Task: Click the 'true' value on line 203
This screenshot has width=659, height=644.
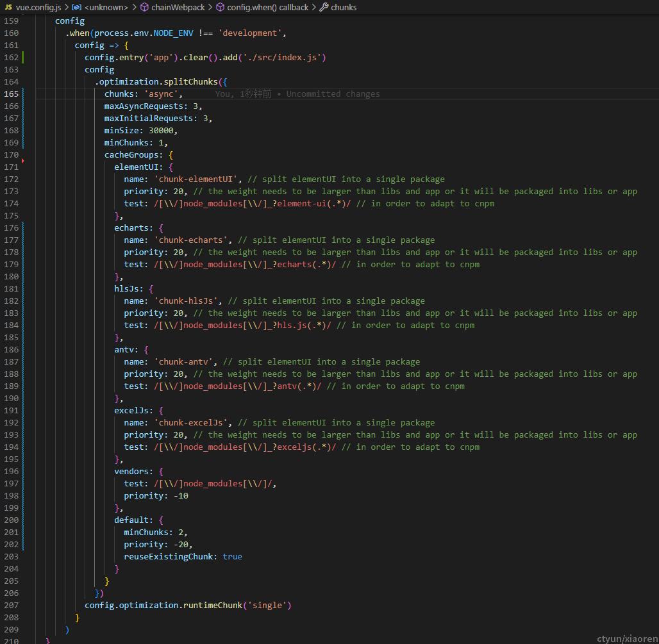Action: pyautogui.click(x=233, y=557)
